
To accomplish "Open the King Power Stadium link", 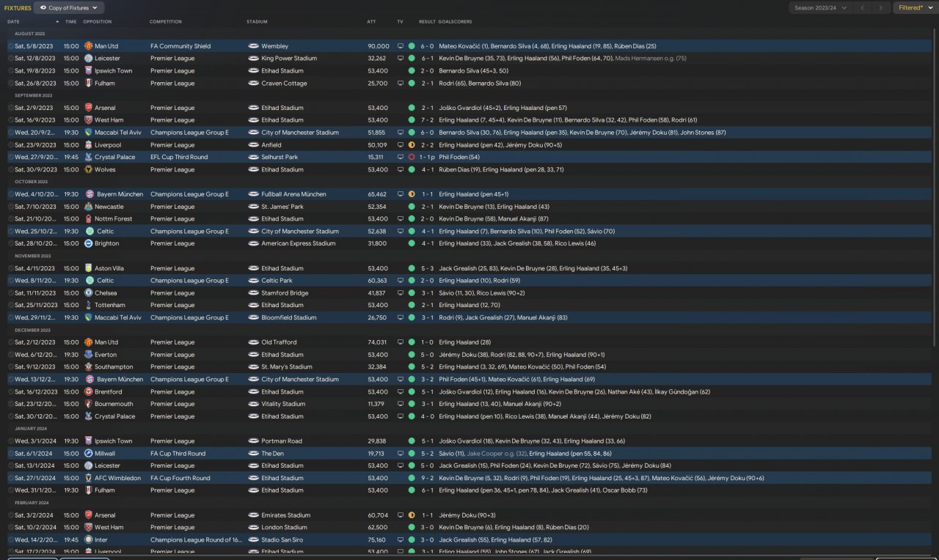I will click(x=289, y=59).
